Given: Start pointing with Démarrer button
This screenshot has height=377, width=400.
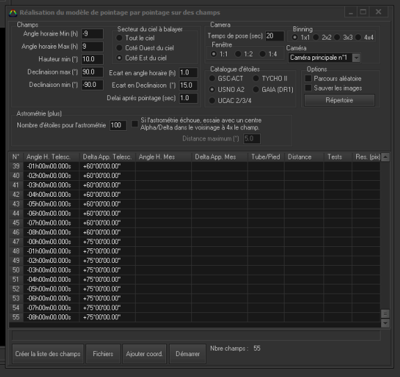Looking at the screenshot, I should (188, 354).
